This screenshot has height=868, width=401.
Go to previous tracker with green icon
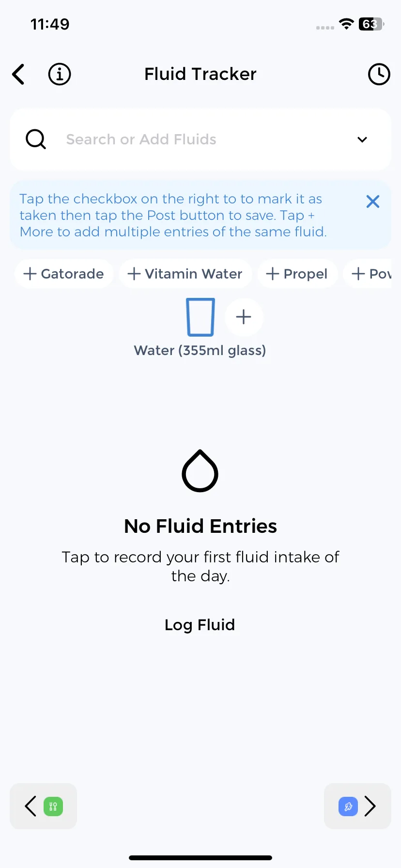tap(44, 806)
